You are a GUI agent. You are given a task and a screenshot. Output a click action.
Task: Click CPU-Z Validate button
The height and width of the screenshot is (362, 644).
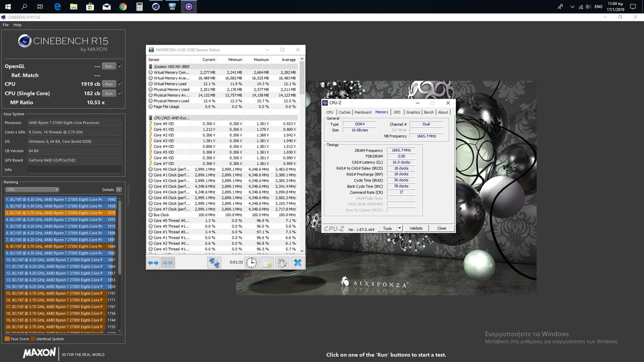click(416, 228)
